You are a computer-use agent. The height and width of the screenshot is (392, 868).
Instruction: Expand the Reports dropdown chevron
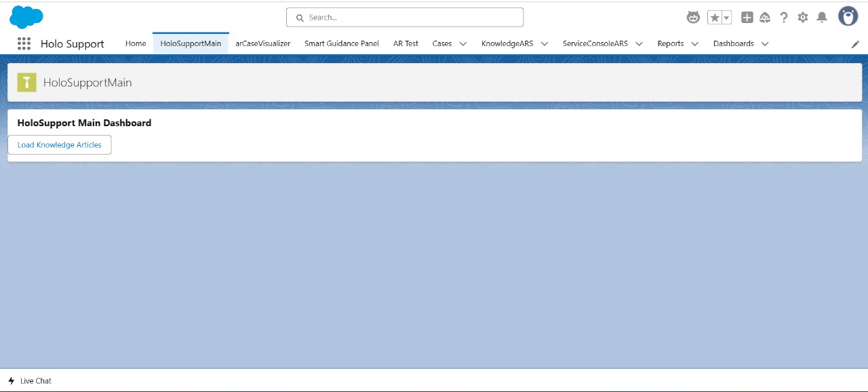pos(695,43)
